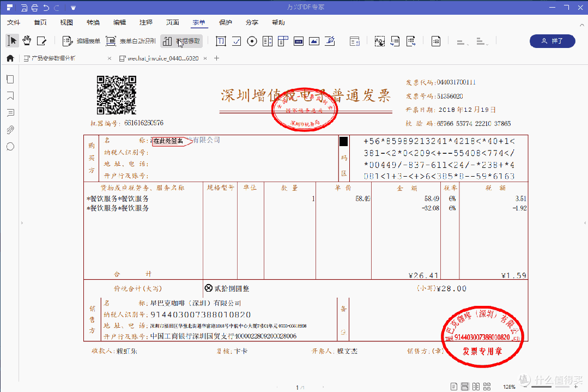Insert a digital signature field

pyautogui.click(x=330, y=41)
